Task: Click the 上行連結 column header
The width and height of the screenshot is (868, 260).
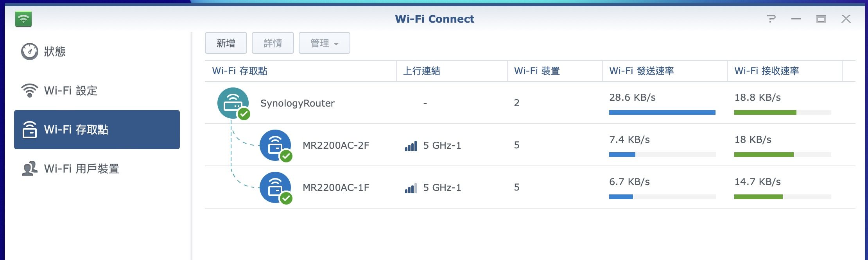Action: pos(421,71)
